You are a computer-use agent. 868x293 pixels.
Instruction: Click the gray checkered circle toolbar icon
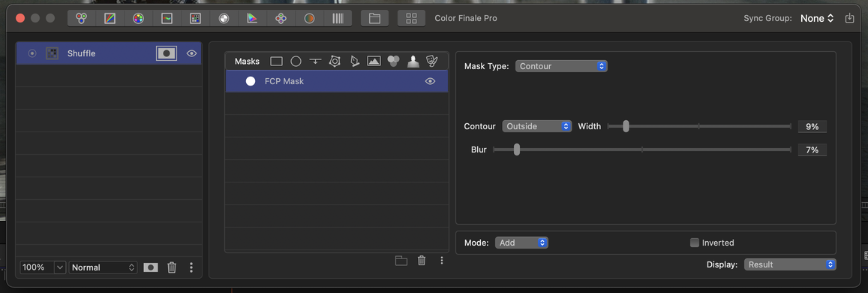224,18
